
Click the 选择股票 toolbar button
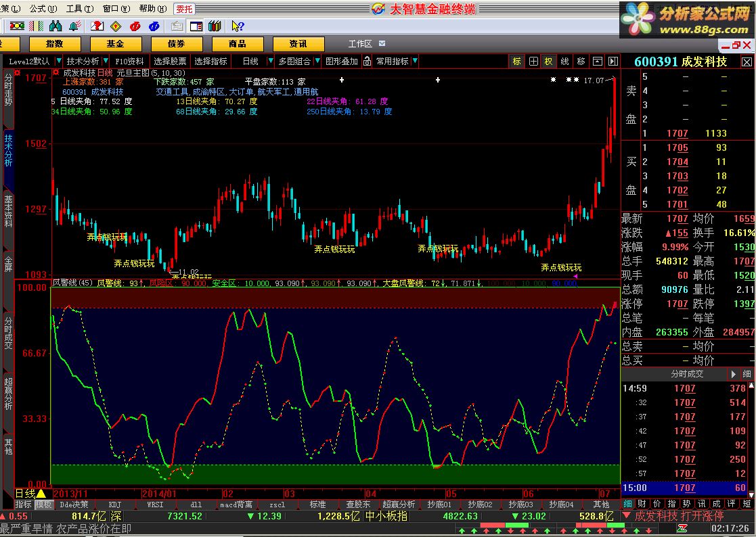pyautogui.click(x=170, y=61)
